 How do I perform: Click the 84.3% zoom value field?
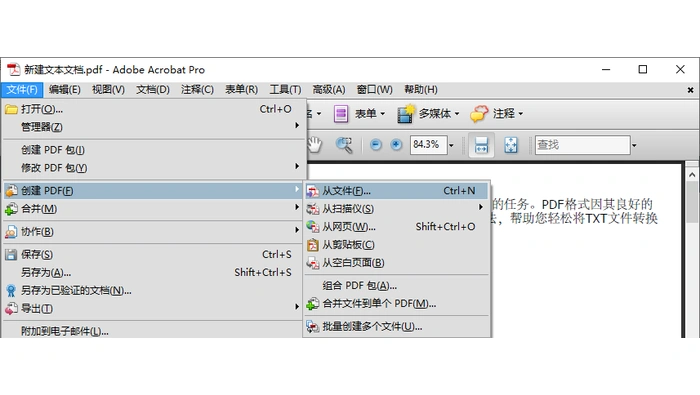[429, 145]
